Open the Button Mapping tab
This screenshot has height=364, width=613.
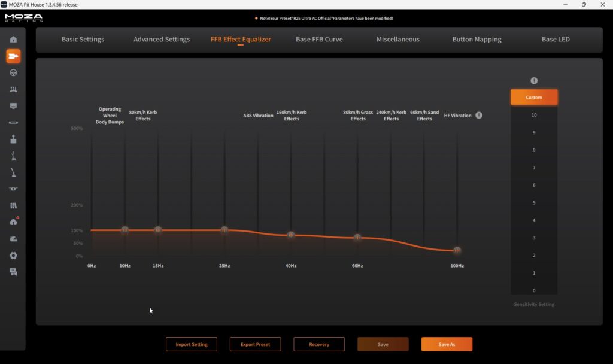pyautogui.click(x=477, y=40)
